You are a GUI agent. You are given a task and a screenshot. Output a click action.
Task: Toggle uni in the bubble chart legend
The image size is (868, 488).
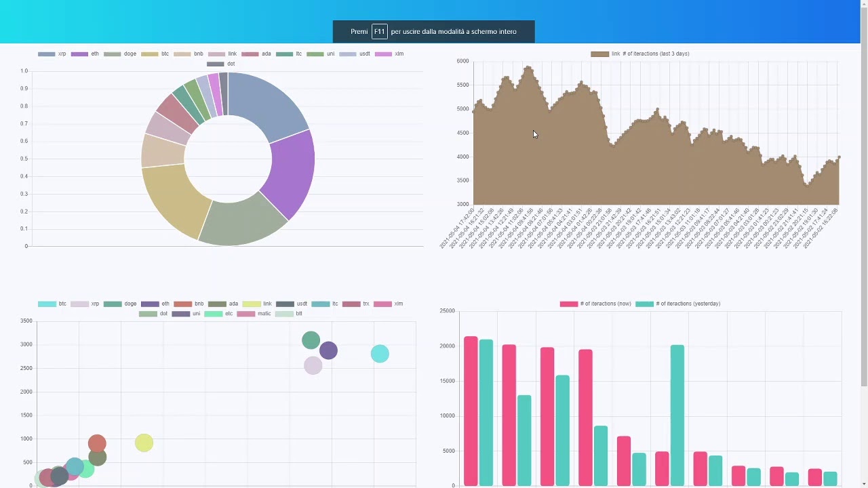point(186,314)
